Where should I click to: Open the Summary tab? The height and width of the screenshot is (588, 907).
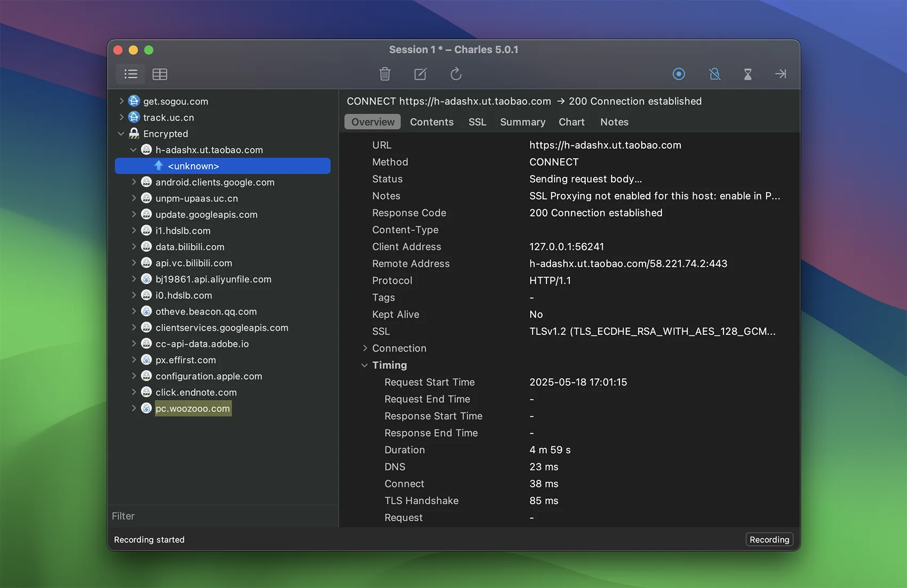[x=522, y=122]
